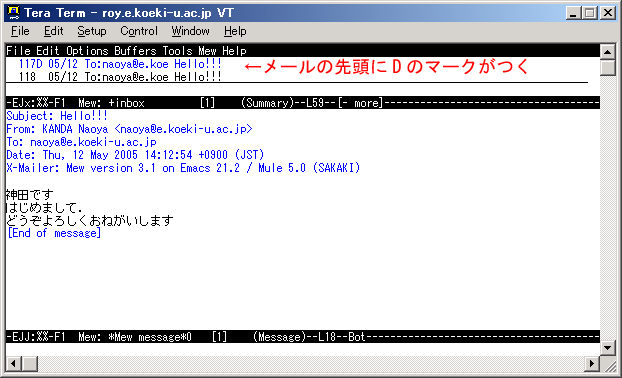Open the Window menu

coord(190,31)
